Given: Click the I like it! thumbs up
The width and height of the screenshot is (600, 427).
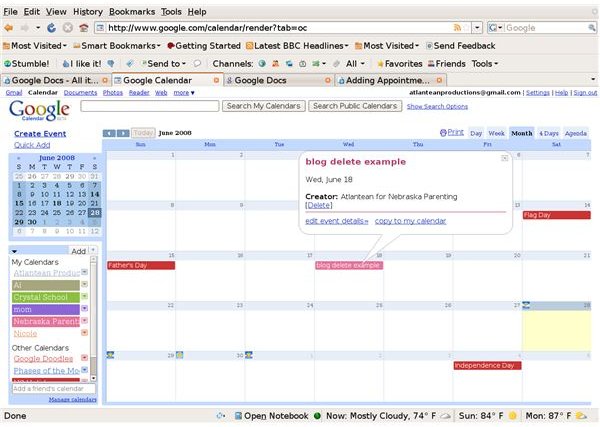Looking at the screenshot, I should 82,64.
